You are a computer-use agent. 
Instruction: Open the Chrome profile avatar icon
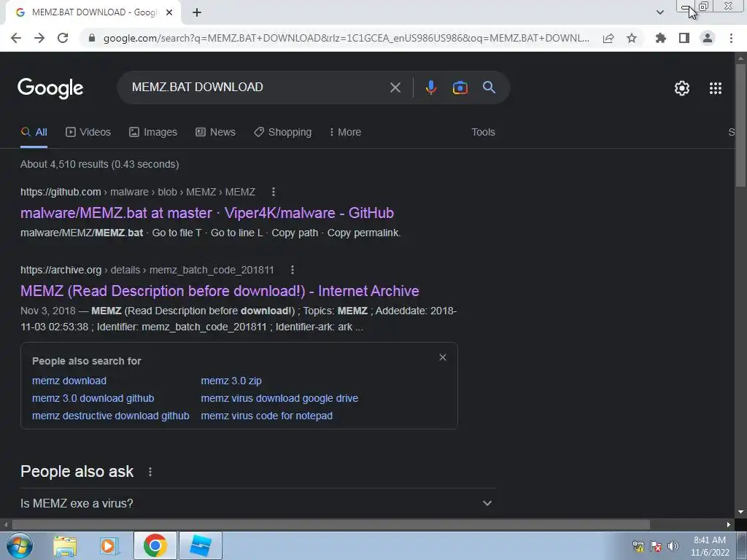coord(708,38)
